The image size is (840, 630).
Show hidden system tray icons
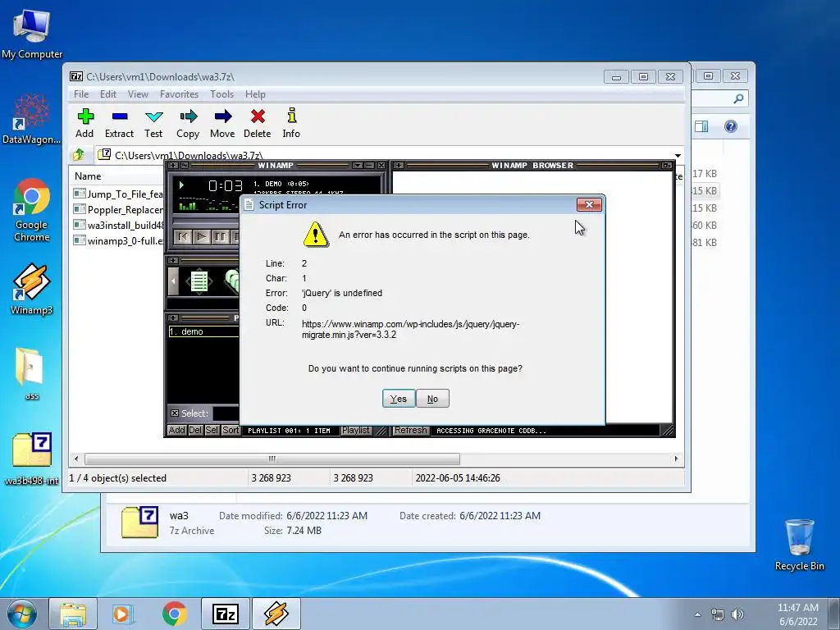pos(697,614)
